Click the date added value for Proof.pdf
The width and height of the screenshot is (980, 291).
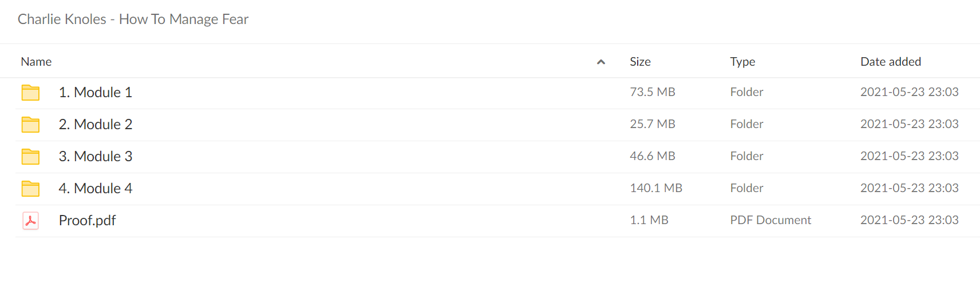click(909, 220)
